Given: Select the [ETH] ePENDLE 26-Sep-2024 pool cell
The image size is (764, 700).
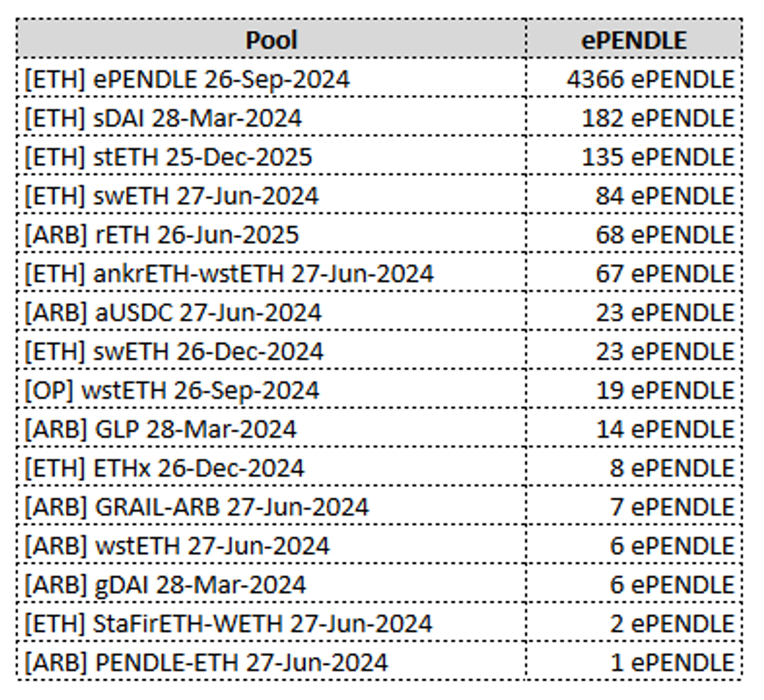Looking at the screenshot, I should tap(187, 79).
